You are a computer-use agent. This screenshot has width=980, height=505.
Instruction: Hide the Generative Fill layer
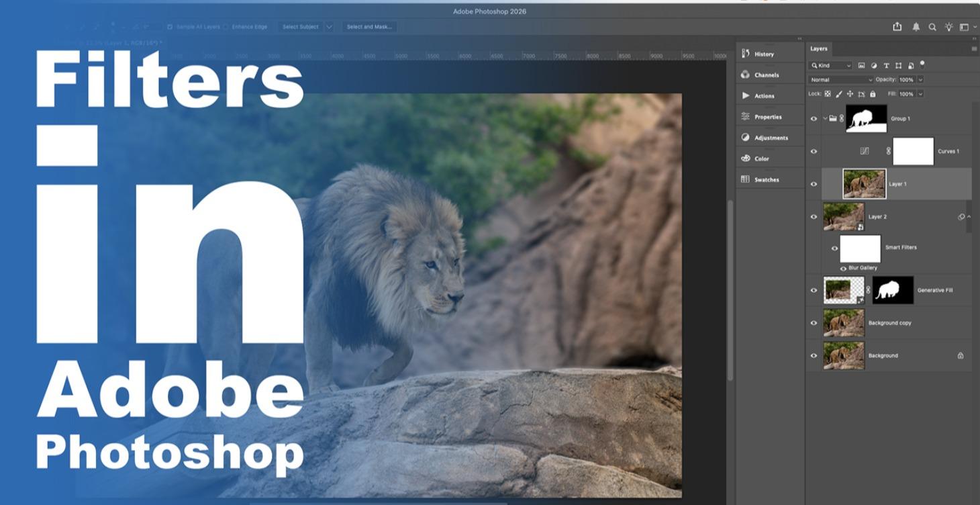[x=814, y=290]
